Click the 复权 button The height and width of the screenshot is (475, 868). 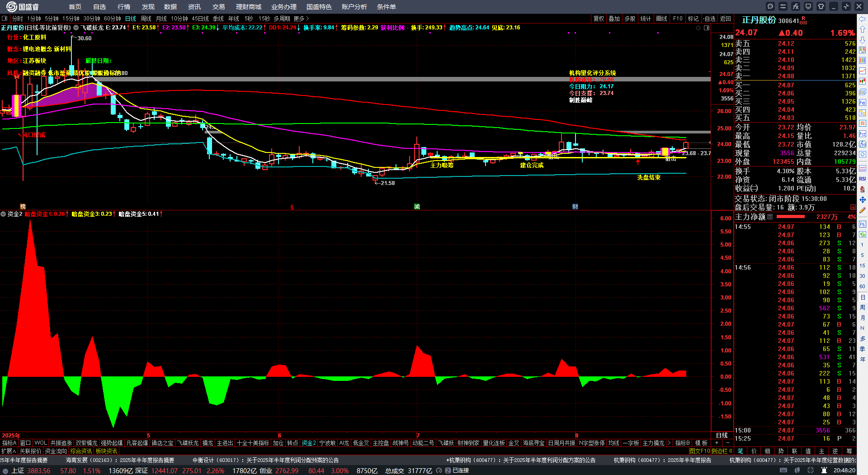click(599, 19)
